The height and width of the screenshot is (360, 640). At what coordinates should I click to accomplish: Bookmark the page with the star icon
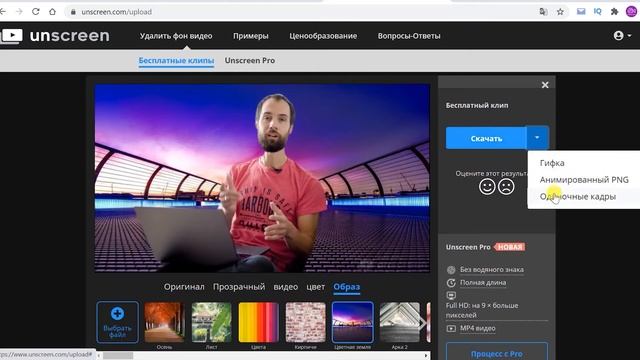pos(560,12)
